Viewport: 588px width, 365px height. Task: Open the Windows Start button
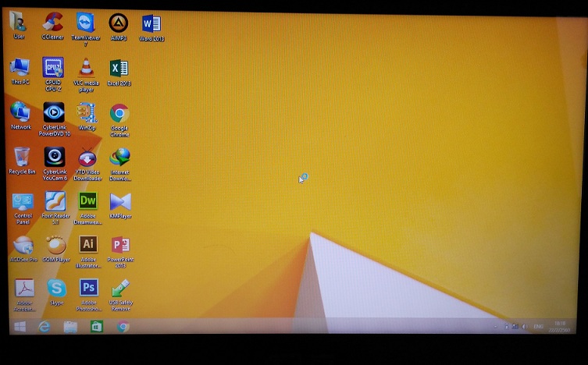(20, 327)
